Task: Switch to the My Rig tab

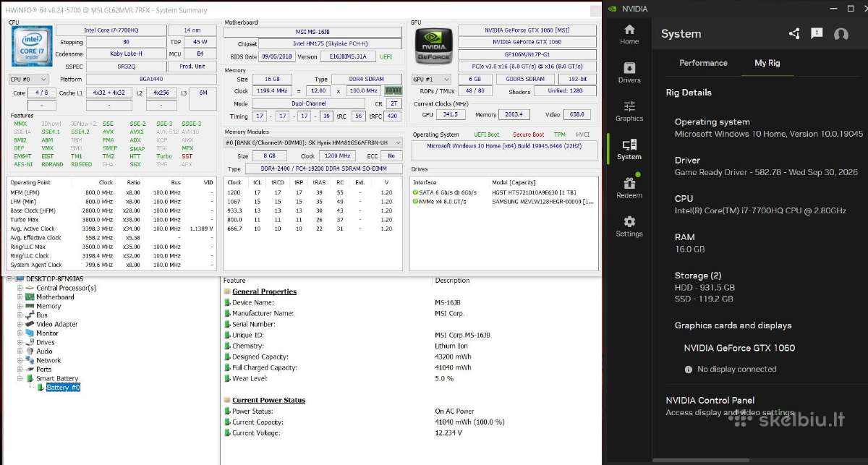Action: tap(767, 63)
